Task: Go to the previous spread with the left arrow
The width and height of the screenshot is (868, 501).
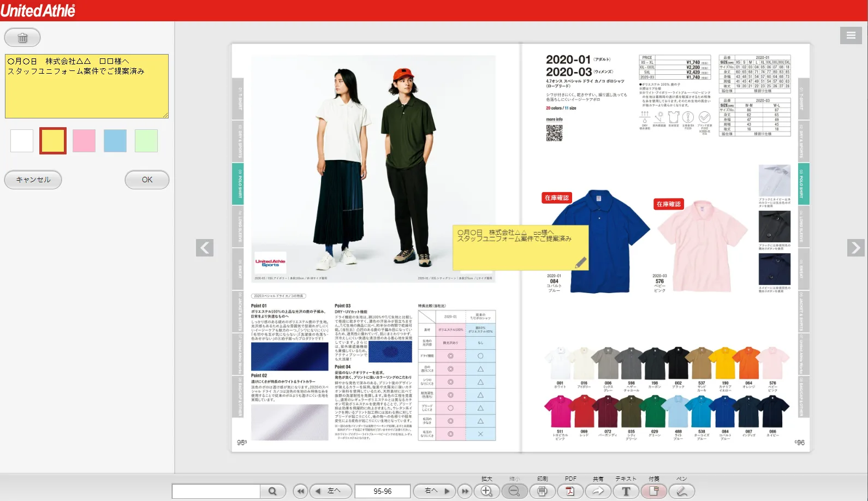Action: click(x=205, y=248)
